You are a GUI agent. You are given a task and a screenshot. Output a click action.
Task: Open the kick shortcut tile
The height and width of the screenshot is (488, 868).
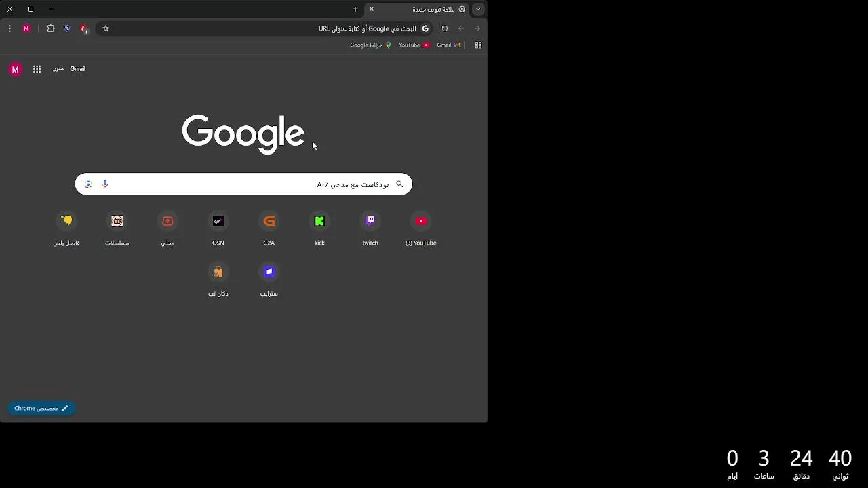[x=319, y=228]
